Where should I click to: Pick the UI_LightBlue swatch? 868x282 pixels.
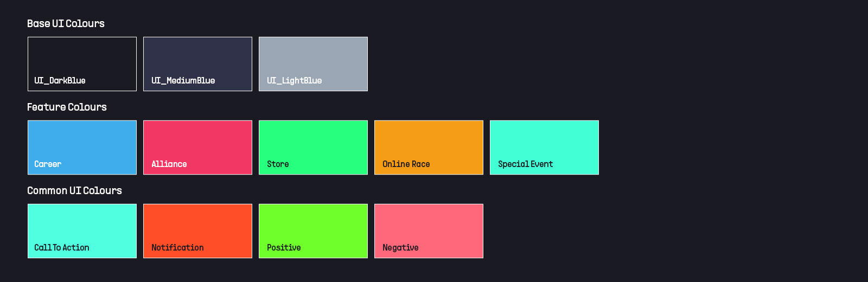coord(313,64)
